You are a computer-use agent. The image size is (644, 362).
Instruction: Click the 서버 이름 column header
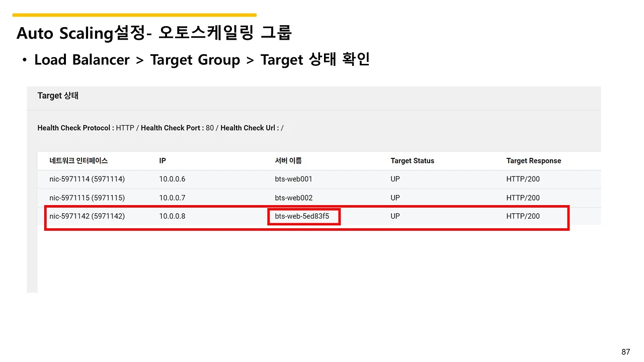[x=288, y=161]
